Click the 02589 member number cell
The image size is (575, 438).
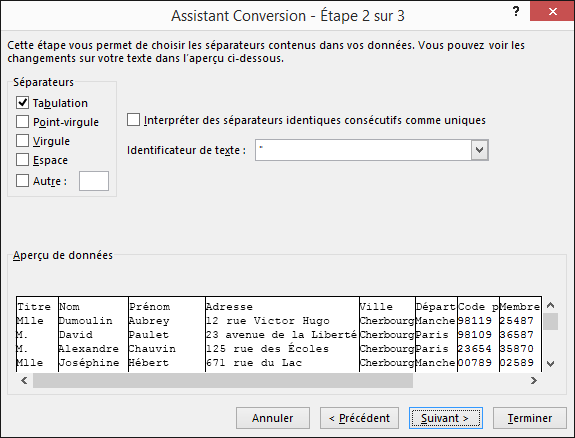516,362
